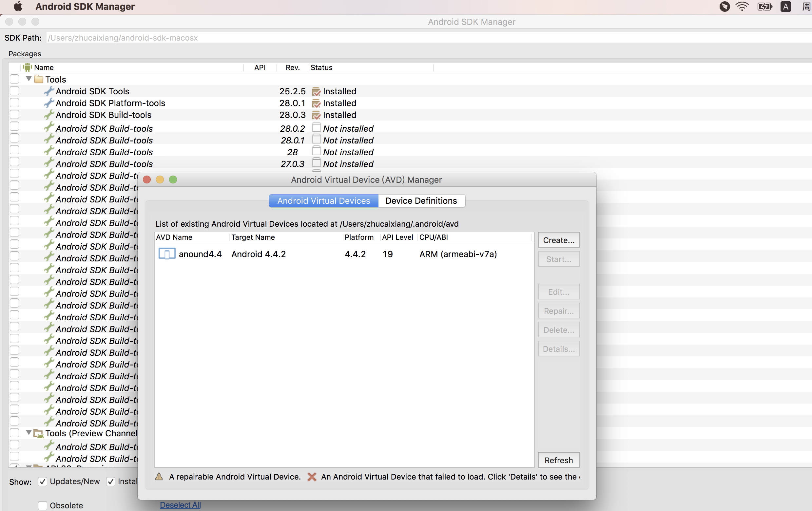
Task: Check the Tools (Preview Channel) checkbox
Action: click(x=14, y=433)
